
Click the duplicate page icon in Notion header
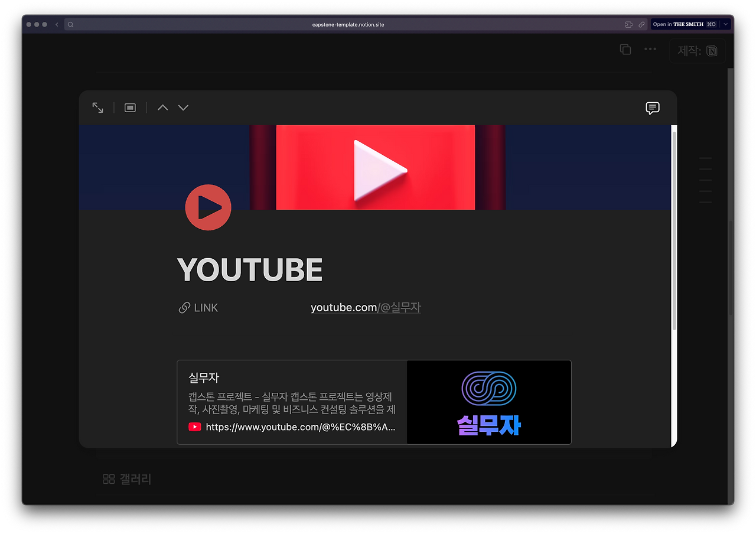pos(625,50)
